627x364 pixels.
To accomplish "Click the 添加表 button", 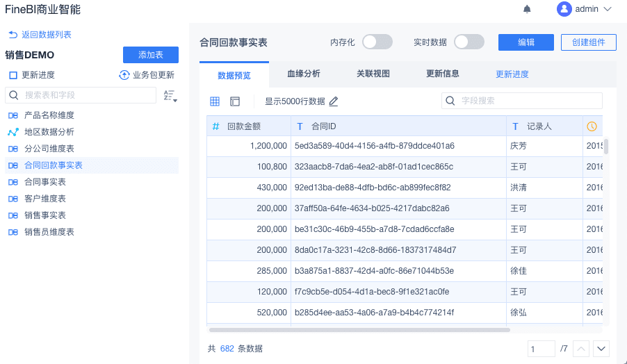I will (x=151, y=55).
